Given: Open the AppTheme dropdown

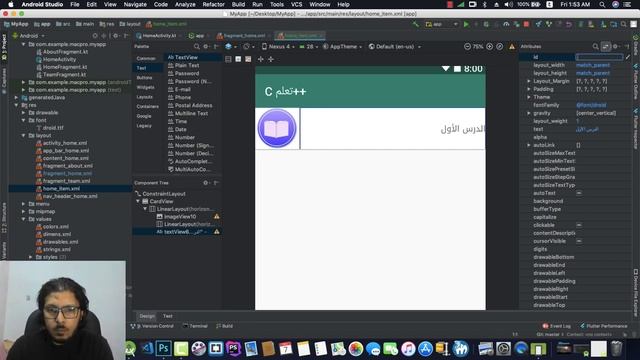Looking at the screenshot, I should point(342,47).
